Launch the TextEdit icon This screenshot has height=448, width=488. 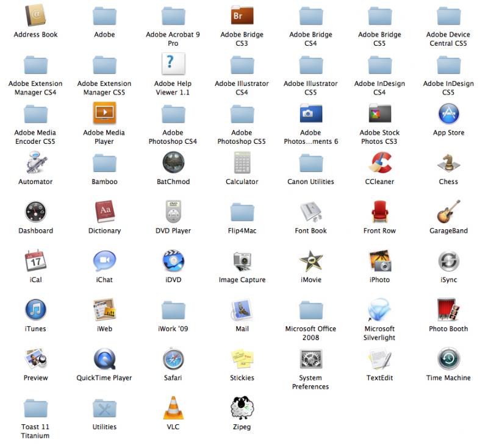click(x=379, y=358)
